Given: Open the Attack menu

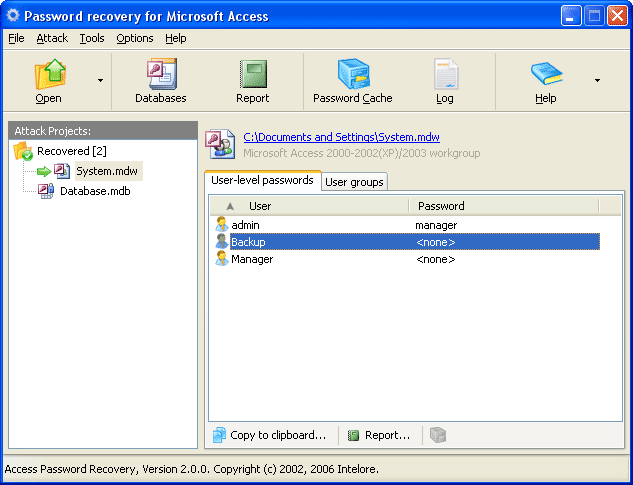Looking at the screenshot, I should (52, 38).
